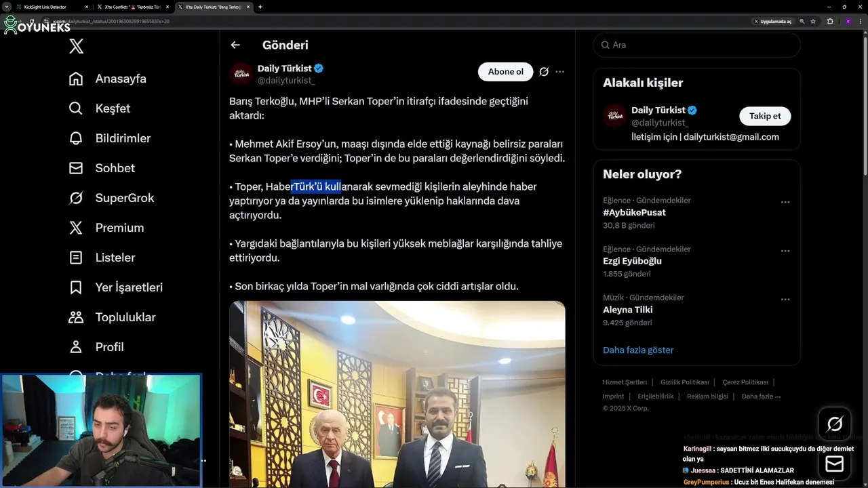Open Chrome profile avatar

[x=848, y=21]
